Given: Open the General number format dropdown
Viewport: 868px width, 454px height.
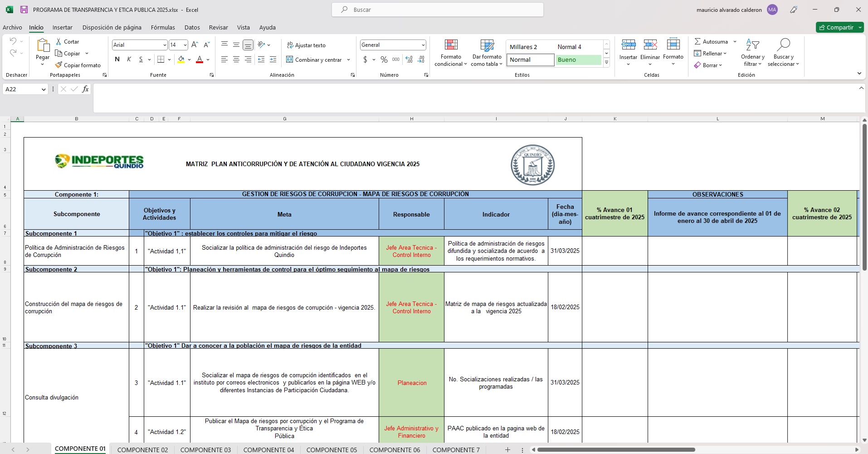Looking at the screenshot, I should (423, 44).
